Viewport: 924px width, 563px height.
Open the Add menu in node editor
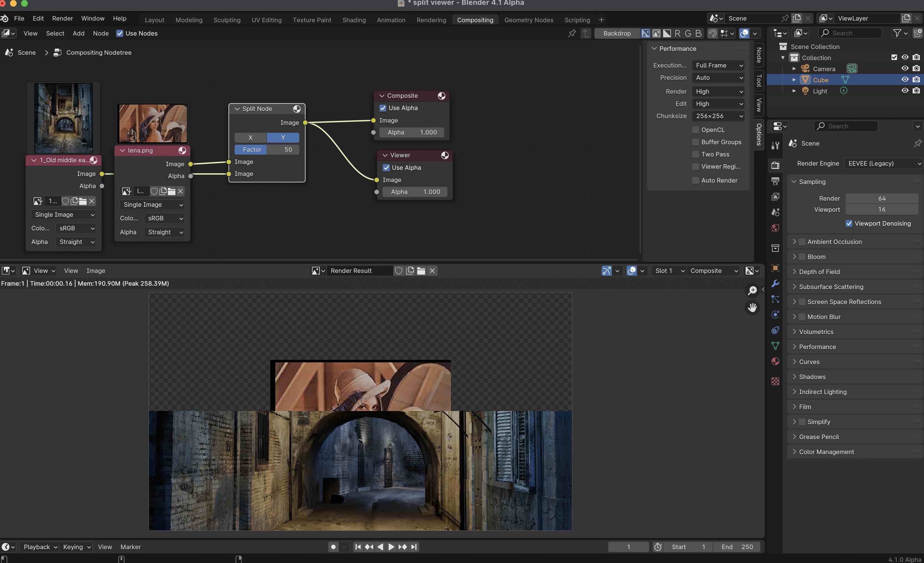(x=78, y=33)
